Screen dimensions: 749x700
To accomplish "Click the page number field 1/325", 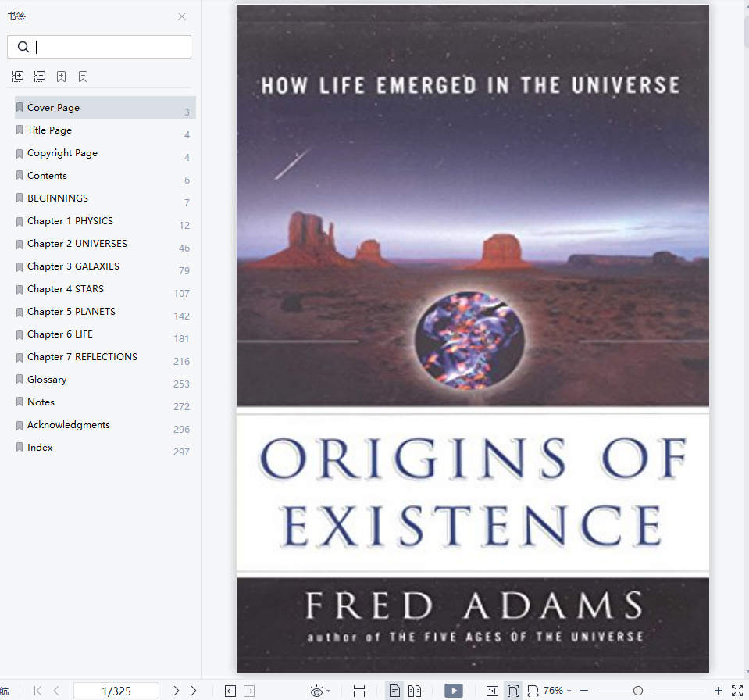I will tap(116, 691).
